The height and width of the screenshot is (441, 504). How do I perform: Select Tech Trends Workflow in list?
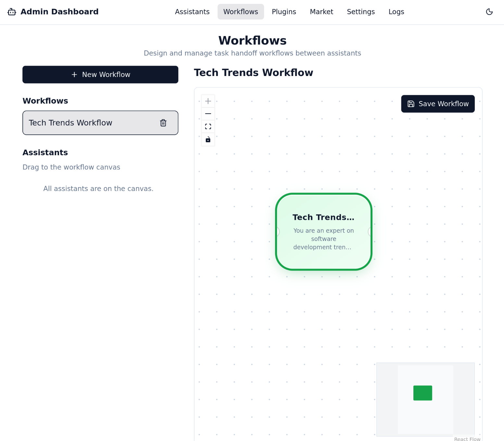point(70,123)
